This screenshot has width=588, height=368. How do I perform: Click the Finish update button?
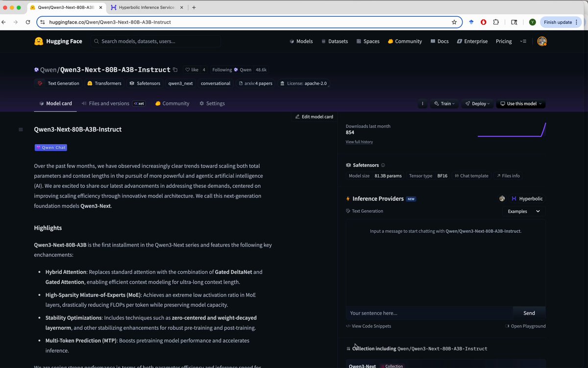click(561, 22)
